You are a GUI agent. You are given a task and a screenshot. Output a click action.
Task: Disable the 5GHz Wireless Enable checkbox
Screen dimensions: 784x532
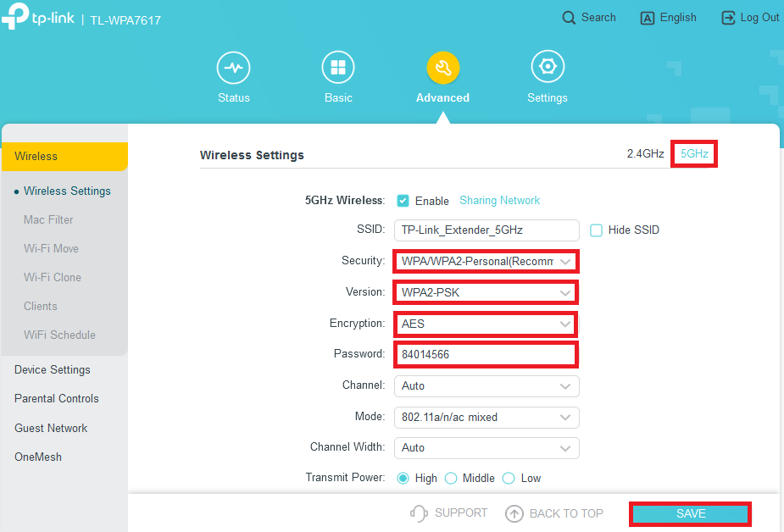coord(403,201)
